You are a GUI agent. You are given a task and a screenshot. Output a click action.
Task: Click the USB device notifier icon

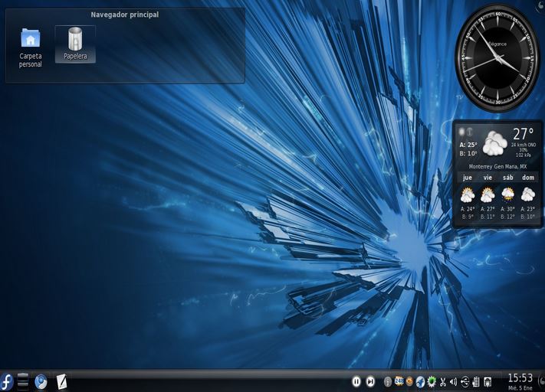pos(465,381)
